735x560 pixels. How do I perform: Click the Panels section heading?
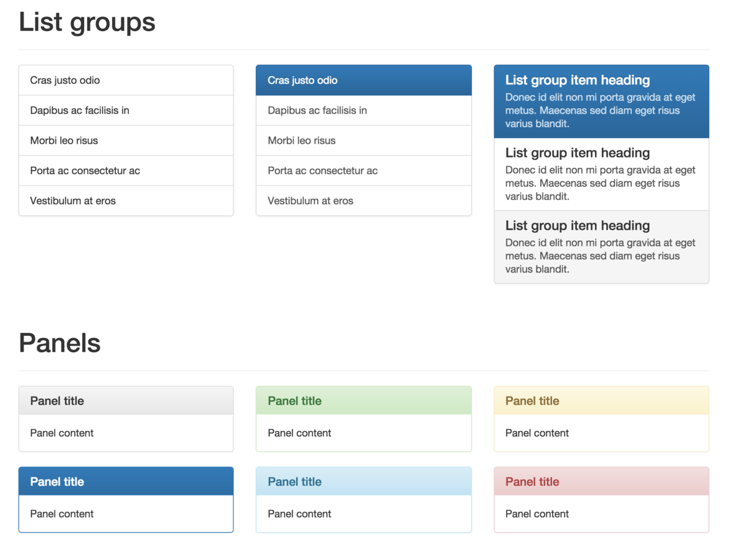pos(60,343)
